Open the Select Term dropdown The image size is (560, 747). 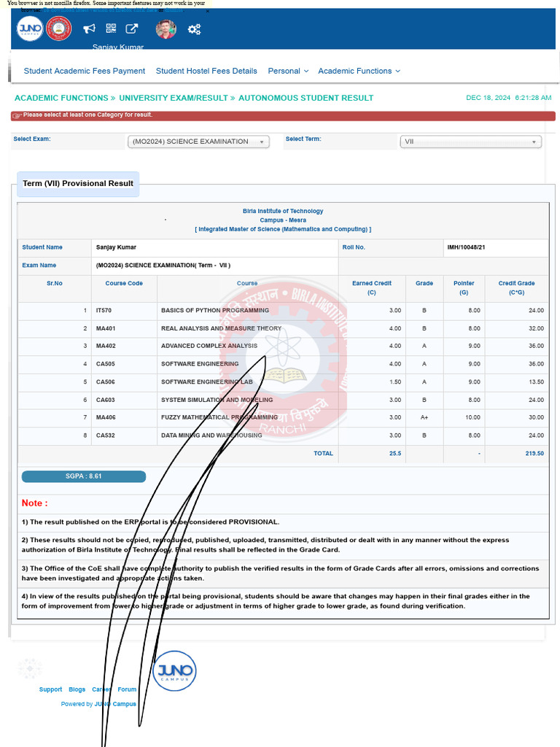click(470, 142)
